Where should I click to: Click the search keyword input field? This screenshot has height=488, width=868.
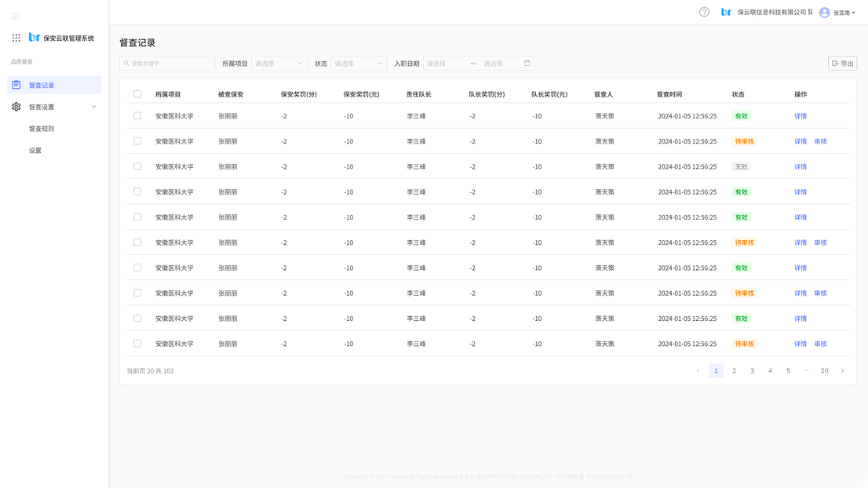167,64
